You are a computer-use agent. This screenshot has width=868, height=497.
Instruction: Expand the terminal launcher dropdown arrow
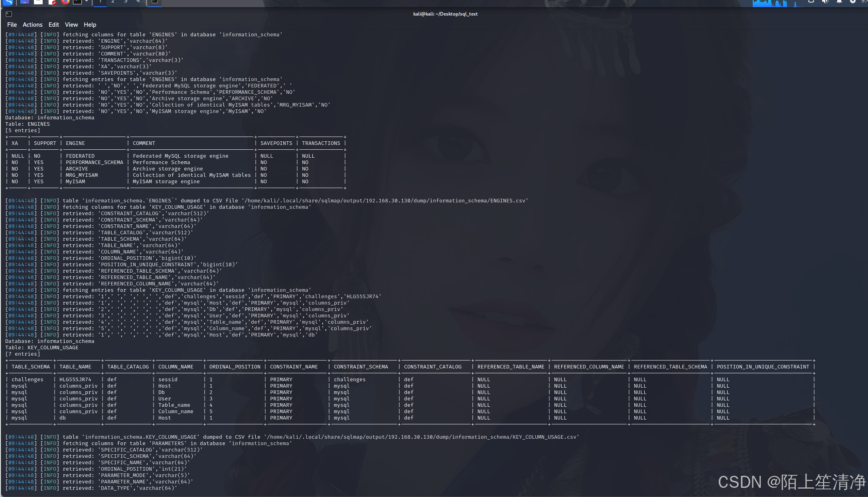(x=87, y=2)
